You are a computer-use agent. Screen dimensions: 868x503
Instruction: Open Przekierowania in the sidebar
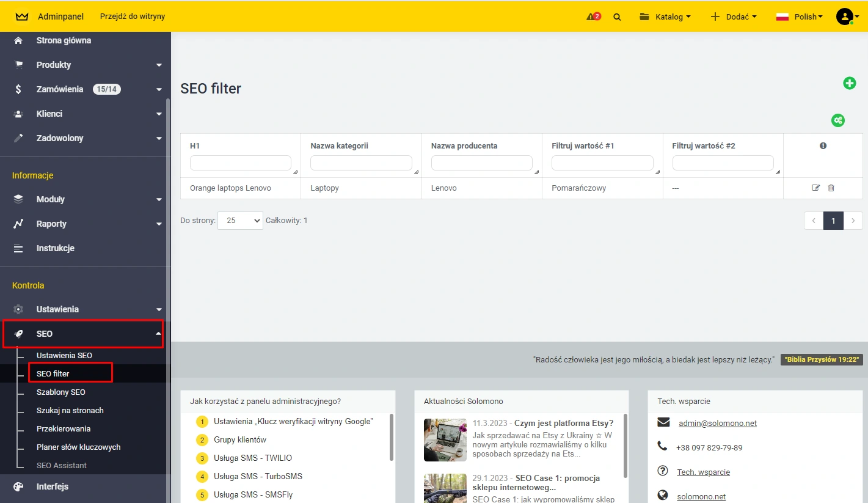click(65, 428)
